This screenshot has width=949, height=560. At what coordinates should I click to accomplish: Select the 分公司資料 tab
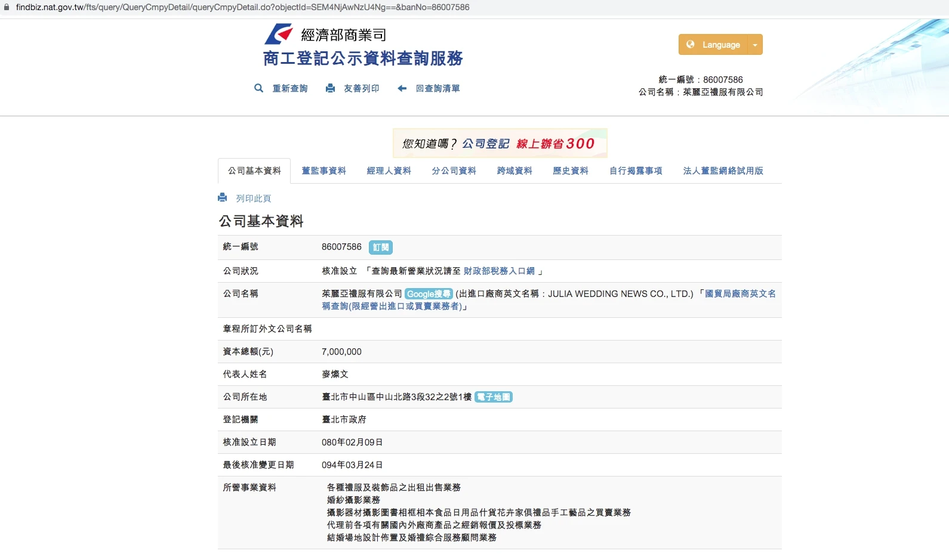point(454,171)
